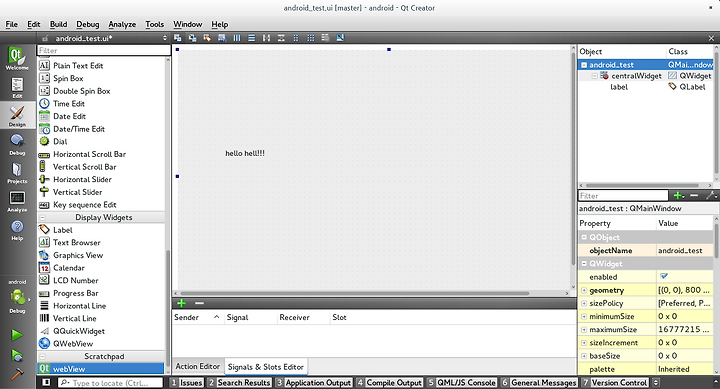Image resolution: width=720 pixels, height=389 pixels.
Task: Open Debug mode in left sidebar
Action: pos(17,144)
